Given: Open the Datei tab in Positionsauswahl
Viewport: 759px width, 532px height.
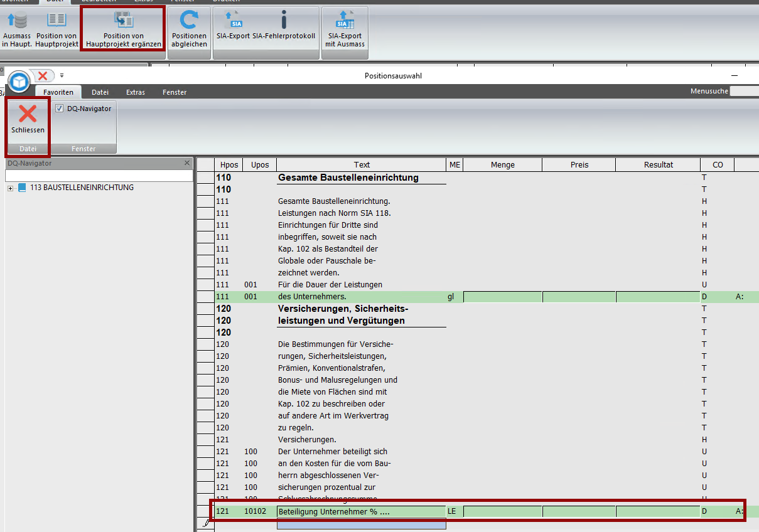Looking at the screenshot, I should (x=100, y=92).
